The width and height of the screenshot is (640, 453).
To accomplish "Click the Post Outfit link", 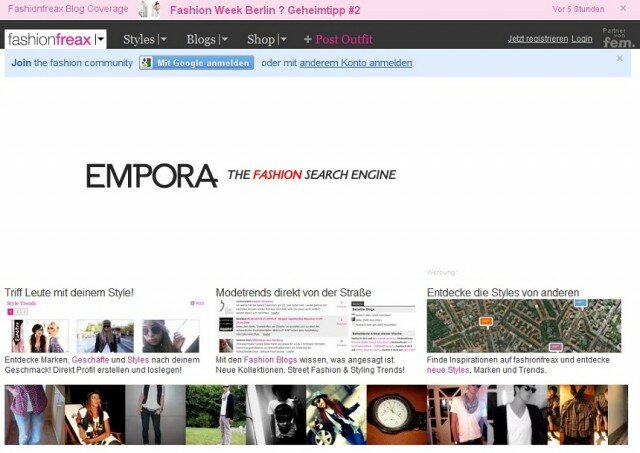I will tap(344, 40).
